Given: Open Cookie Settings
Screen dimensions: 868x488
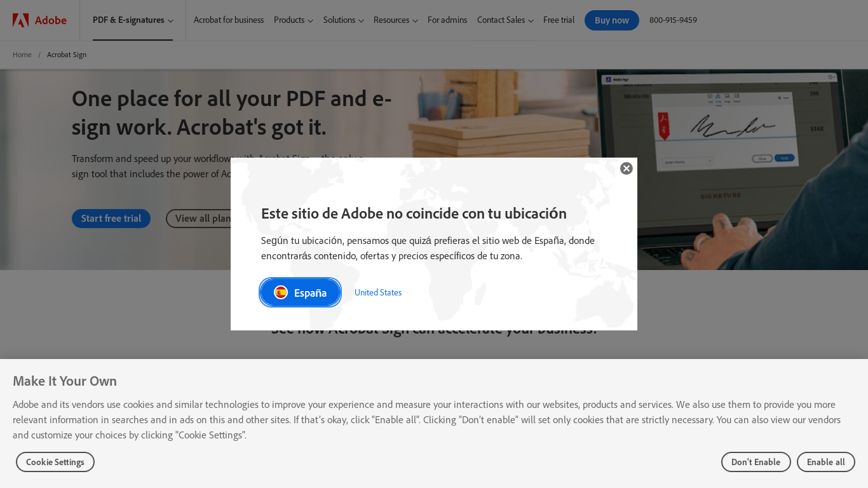Looking at the screenshot, I should (55, 462).
